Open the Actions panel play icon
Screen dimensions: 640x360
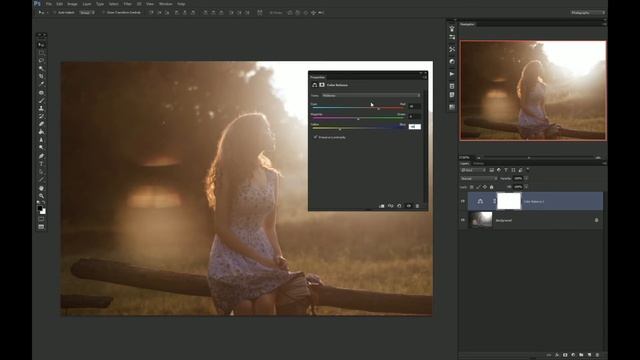tap(452, 74)
